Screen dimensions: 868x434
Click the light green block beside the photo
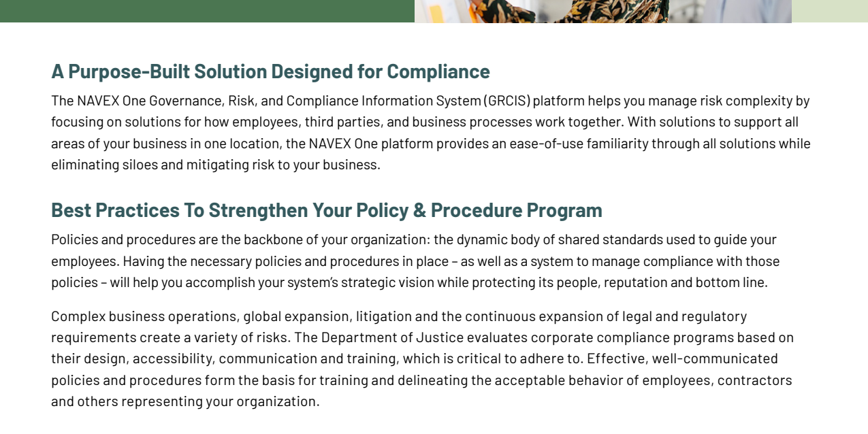click(x=830, y=11)
